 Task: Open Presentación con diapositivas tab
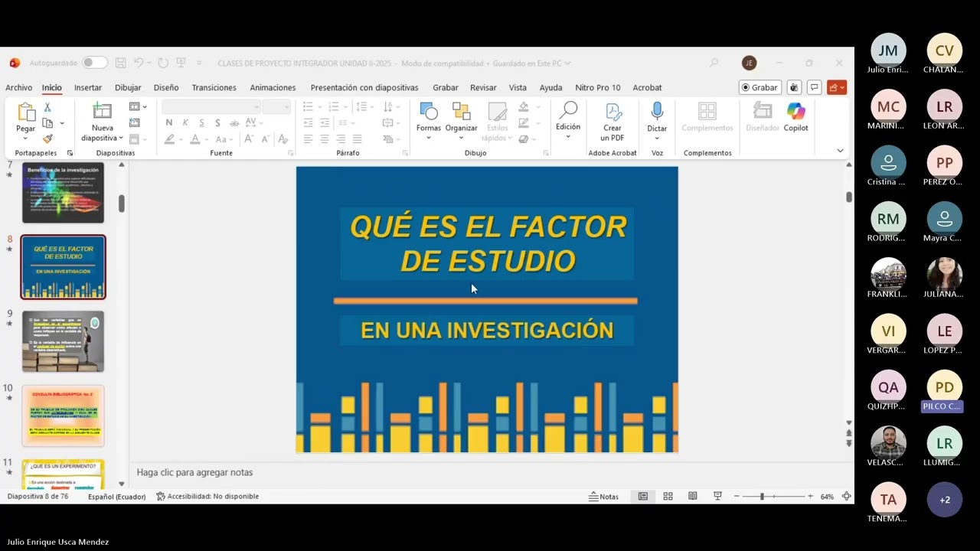point(364,87)
